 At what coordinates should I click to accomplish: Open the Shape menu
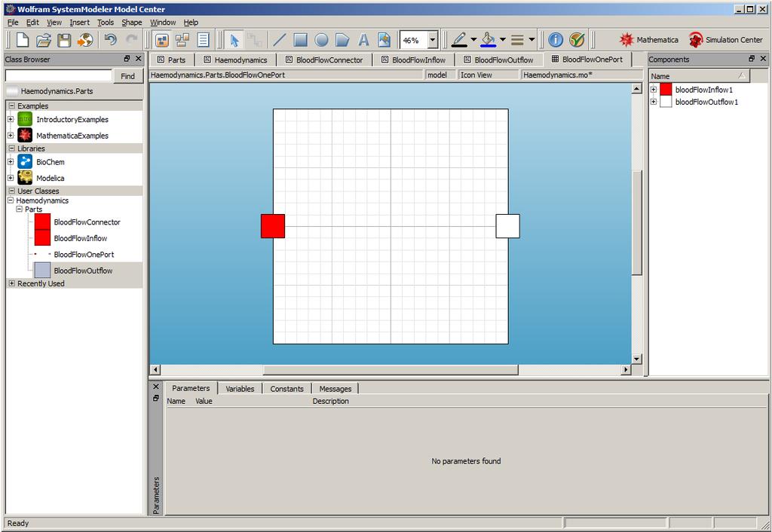(x=131, y=22)
